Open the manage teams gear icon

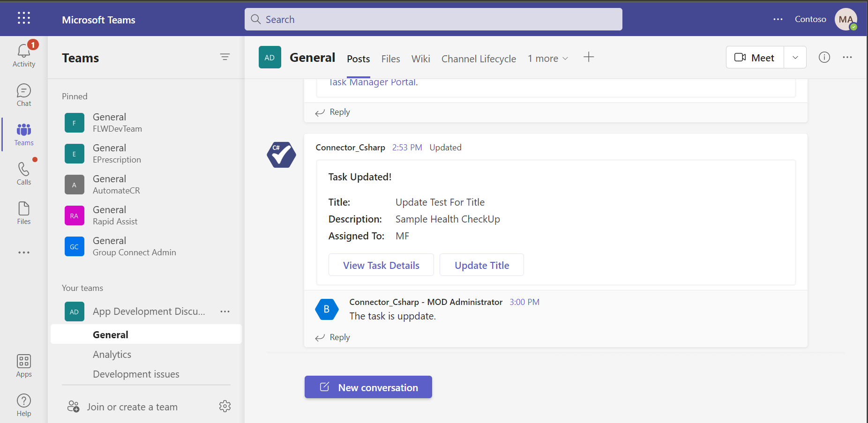click(x=225, y=406)
